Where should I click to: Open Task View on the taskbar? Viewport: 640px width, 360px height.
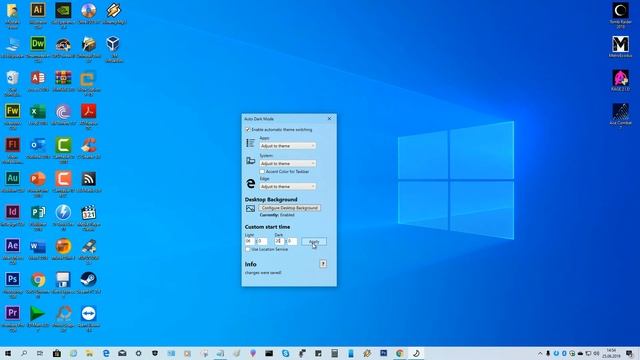[40, 353]
